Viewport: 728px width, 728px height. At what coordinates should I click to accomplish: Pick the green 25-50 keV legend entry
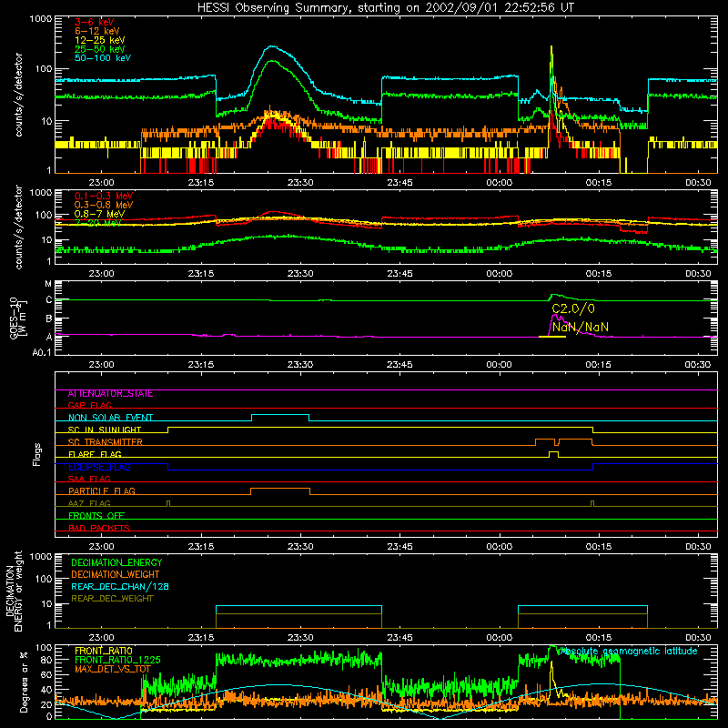[100, 49]
